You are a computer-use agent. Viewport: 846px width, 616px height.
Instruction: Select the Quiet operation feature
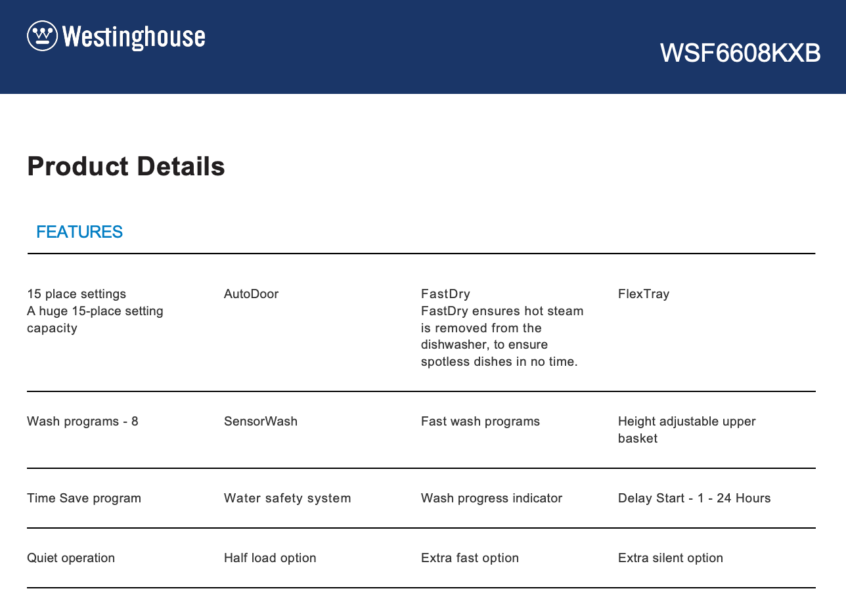[x=71, y=558]
